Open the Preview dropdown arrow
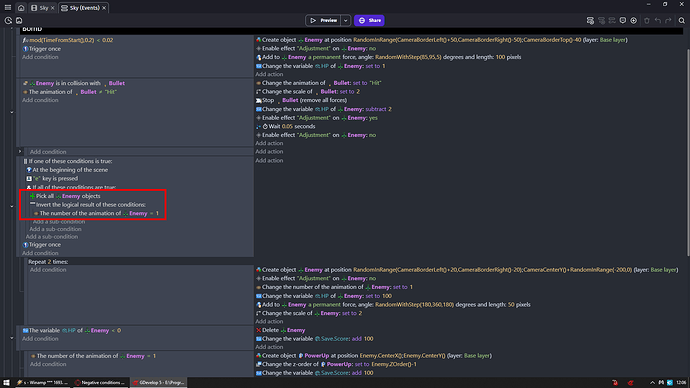 (x=346, y=20)
